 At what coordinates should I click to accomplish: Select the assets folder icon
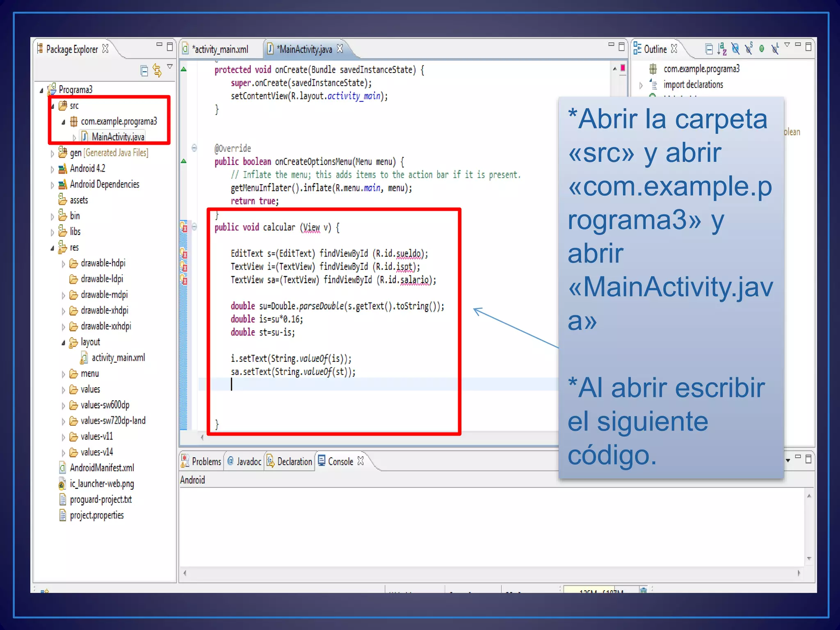pyautogui.click(x=62, y=200)
